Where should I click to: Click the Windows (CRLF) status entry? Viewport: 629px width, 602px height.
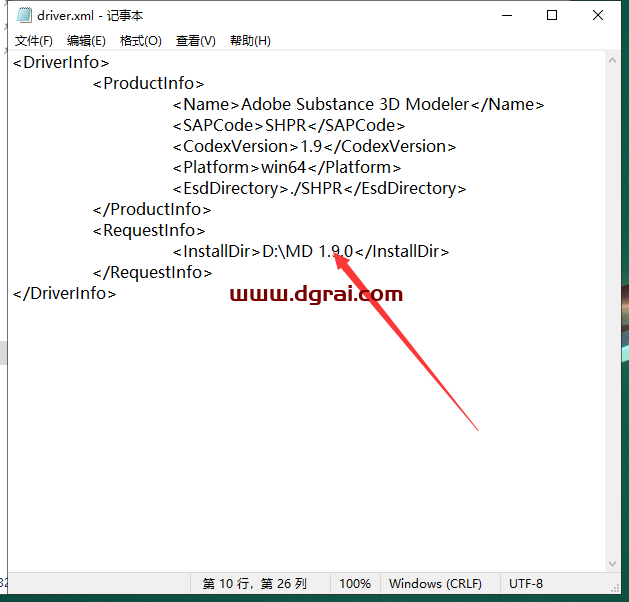point(435,583)
